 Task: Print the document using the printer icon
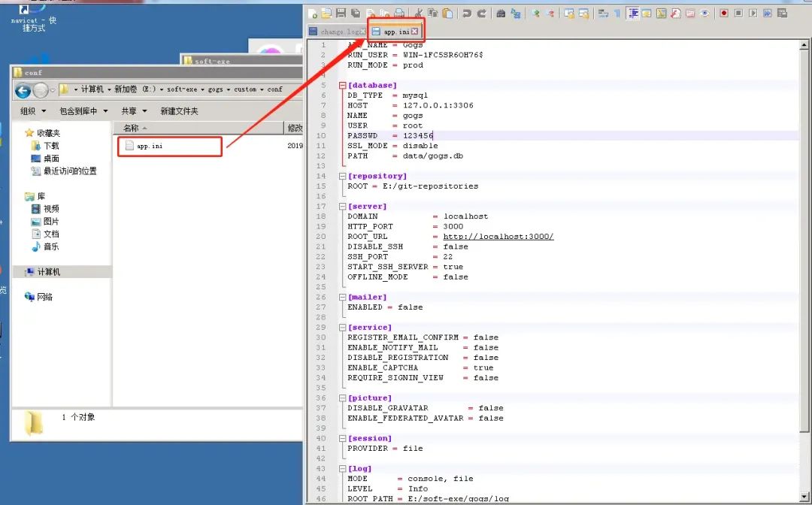(399, 14)
